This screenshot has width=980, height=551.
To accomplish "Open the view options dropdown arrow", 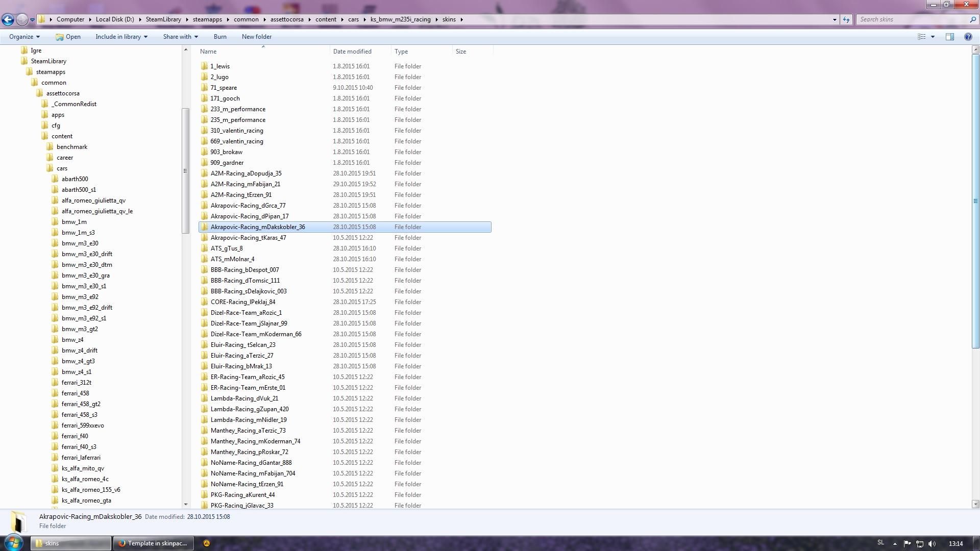I will coord(933,37).
